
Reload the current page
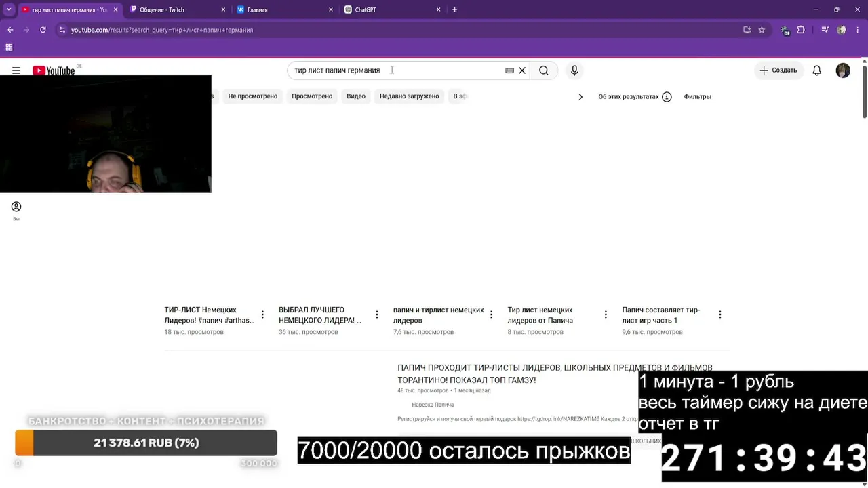pos(43,30)
